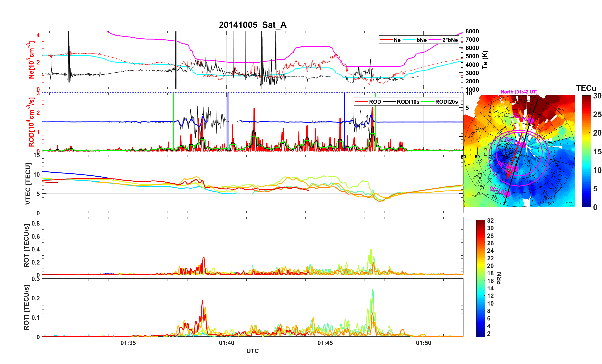Image resolution: width=602 pixels, height=364 pixels.
Task: Click the 'ROT [TECU/s]' axis label
Action: click(26, 245)
